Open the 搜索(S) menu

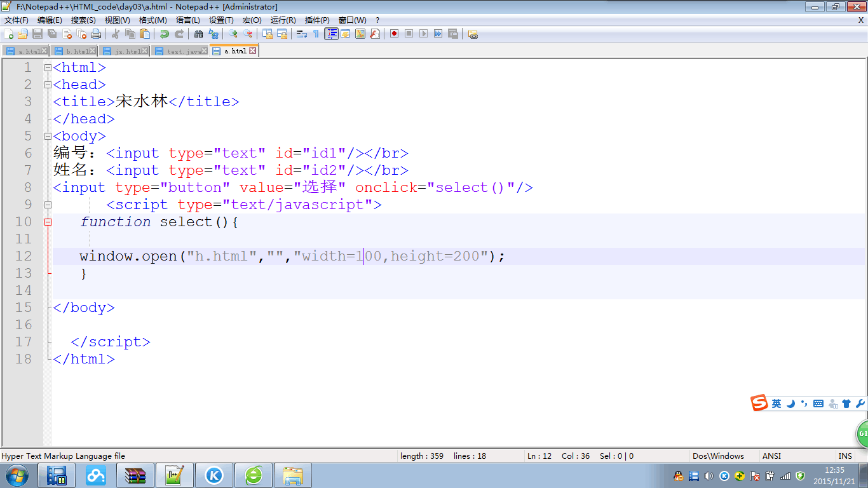[83, 20]
